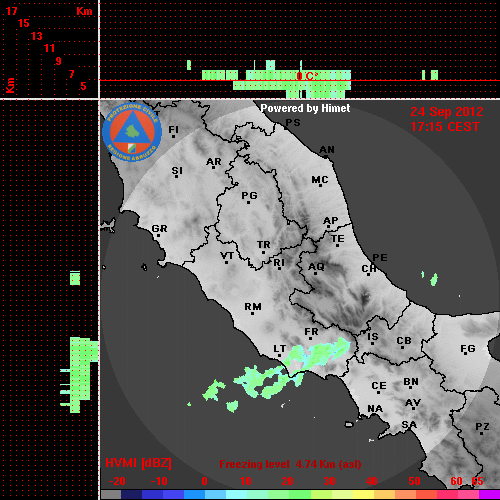This screenshot has width=500, height=500.
Task: Click the 'HVMI [dBZ]' legend title
Action: coord(138,463)
